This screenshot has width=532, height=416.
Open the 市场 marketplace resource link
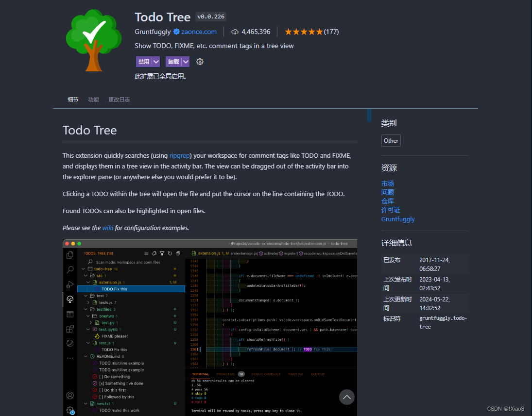(388, 183)
